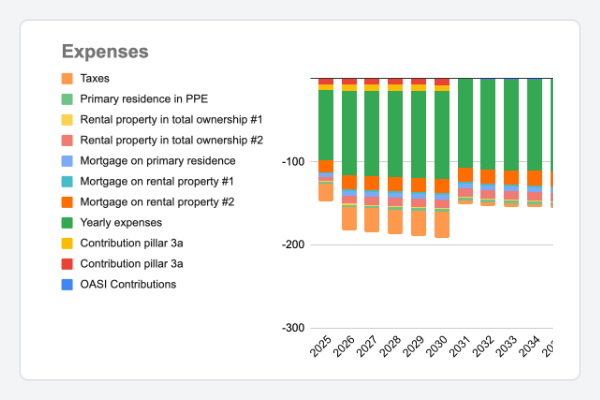Image resolution: width=600 pixels, height=400 pixels.
Task: Select the -200 y-axis label
Action: [x=293, y=245]
